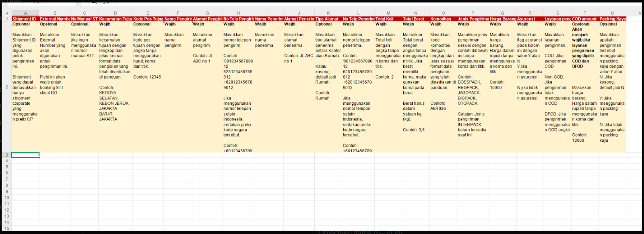Viewport: 644px width, 234px height.
Task: Select column H header
Action: (238, 13)
